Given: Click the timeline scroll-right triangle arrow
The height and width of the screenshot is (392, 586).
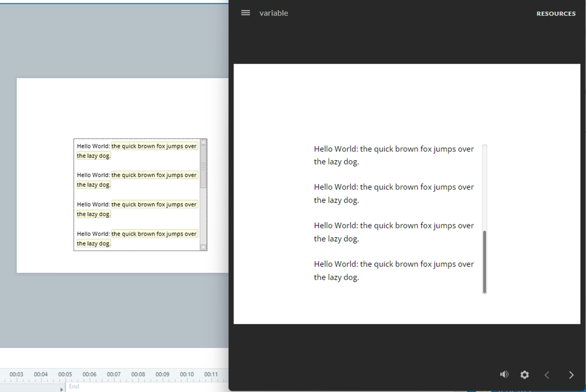Looking at the screenshot, I should point(62,389).
